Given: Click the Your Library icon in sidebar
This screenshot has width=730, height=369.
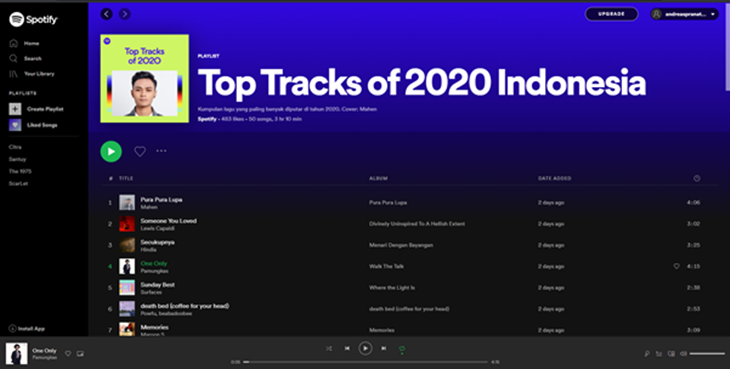Looking at the screenshot, I should (x=14, y=74).
